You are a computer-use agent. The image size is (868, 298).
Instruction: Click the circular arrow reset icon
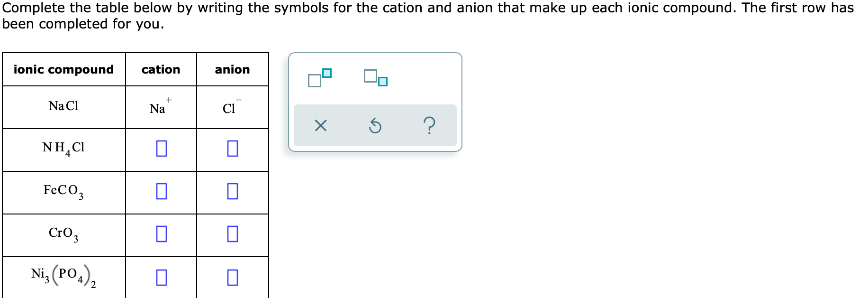click(375, 125)
